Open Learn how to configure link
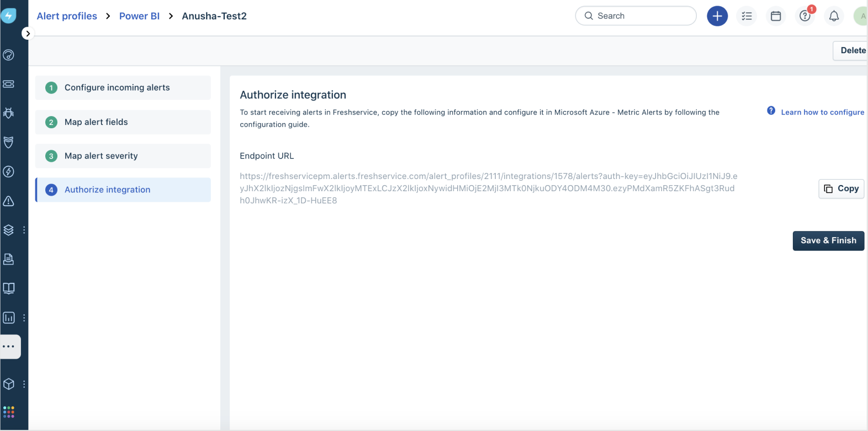This screenshot has width=868, height=431. (822, 112)
